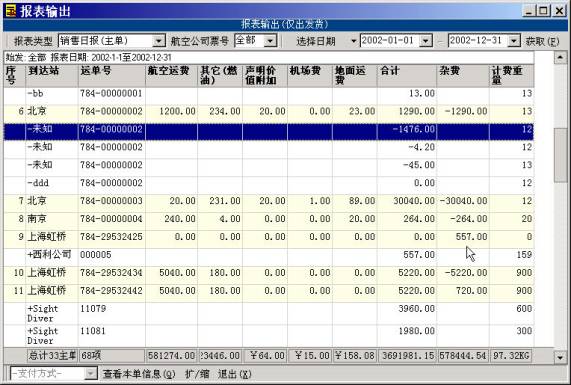The image size is (571, 385).
Task: Click the 航空运费 column header
Action: tap(172, 76)
